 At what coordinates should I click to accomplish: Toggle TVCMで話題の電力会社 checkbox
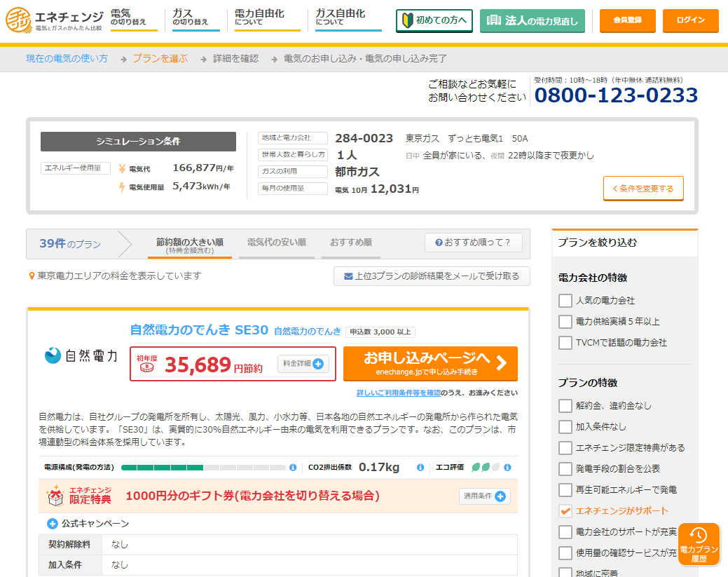pos(565,343)
